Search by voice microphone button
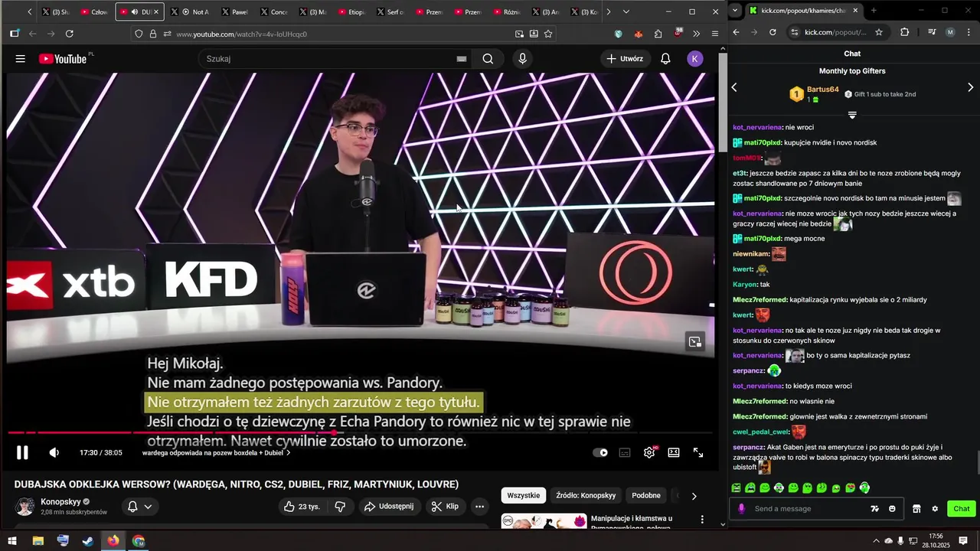Viewport: 980px width, 551px height. [x=523, y=59]
